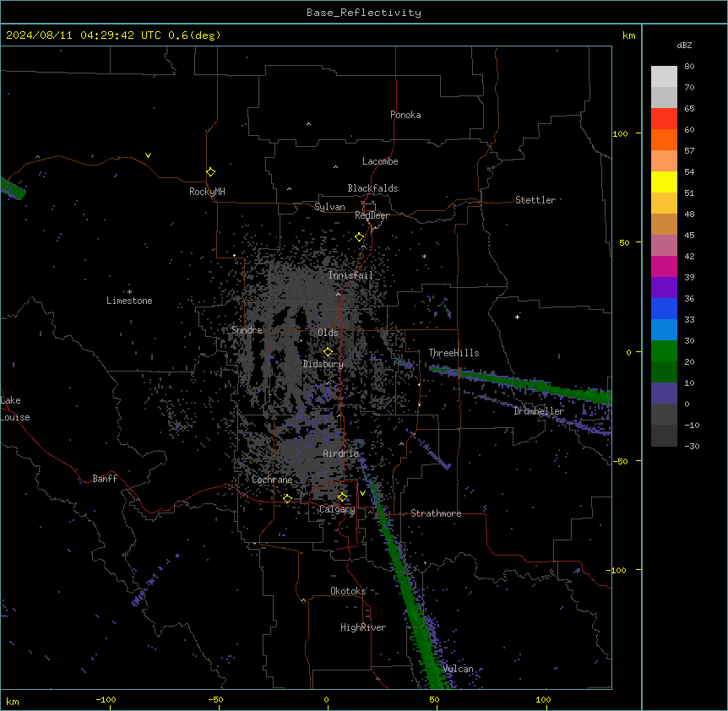Click the RedDeer city label
This screenshot has width=728, height=711.
point(372,215)
